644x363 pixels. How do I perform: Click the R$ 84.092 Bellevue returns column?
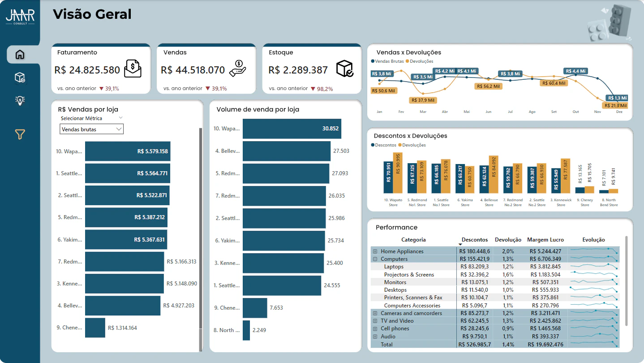493,175
